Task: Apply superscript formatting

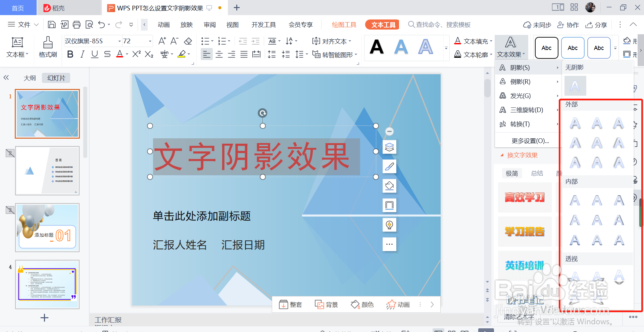Action: 136,54
